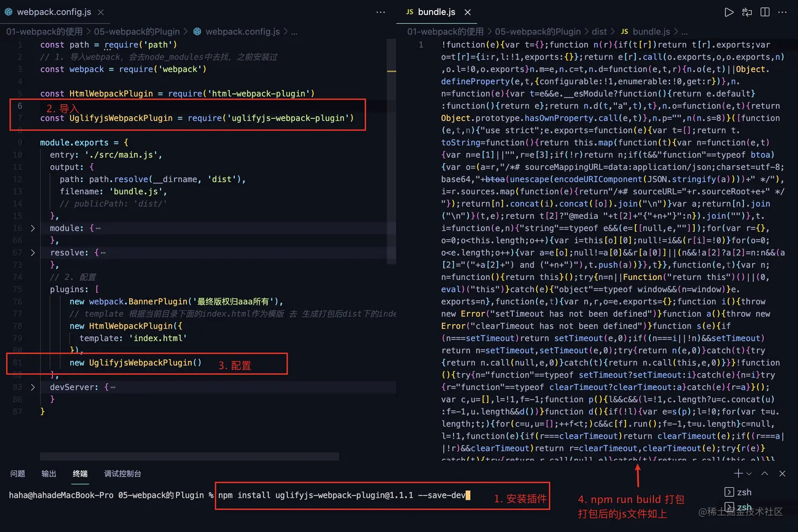Open the 终端 panel tab

click(x=80, y=473)
